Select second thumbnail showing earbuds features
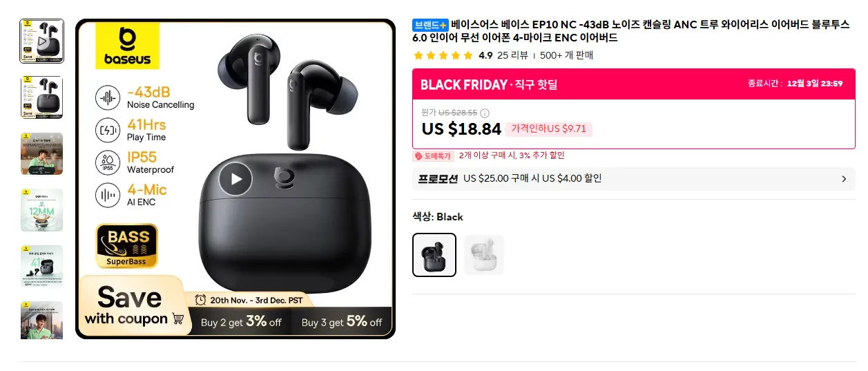This screenshot has height=371, width=868. [42, 97]
